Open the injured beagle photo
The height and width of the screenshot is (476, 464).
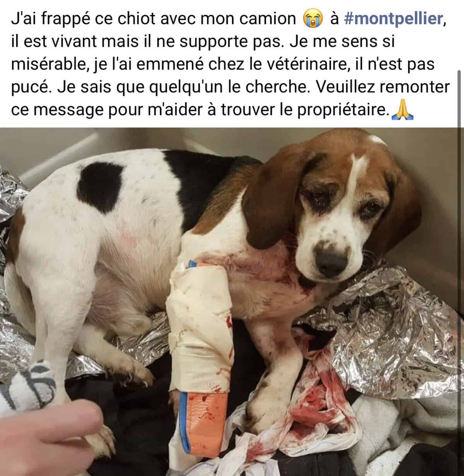[x=232, y=302]
